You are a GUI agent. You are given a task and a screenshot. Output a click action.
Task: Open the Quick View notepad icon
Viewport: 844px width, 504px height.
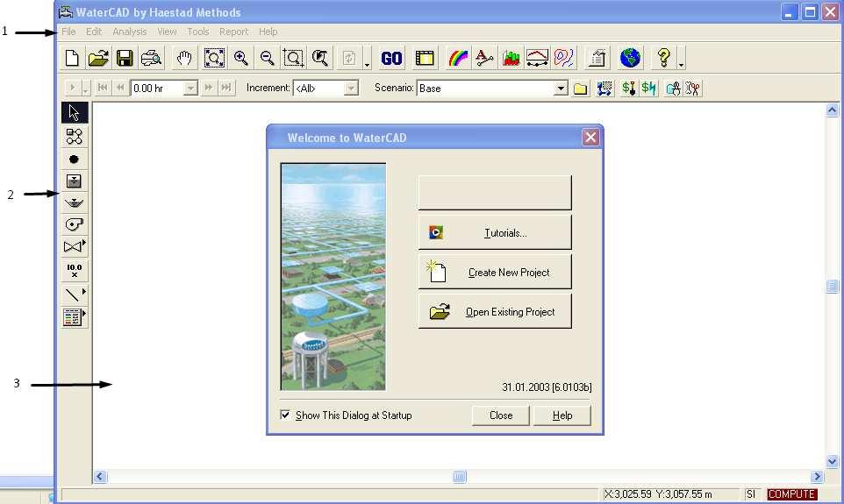(x=597, y=58)
